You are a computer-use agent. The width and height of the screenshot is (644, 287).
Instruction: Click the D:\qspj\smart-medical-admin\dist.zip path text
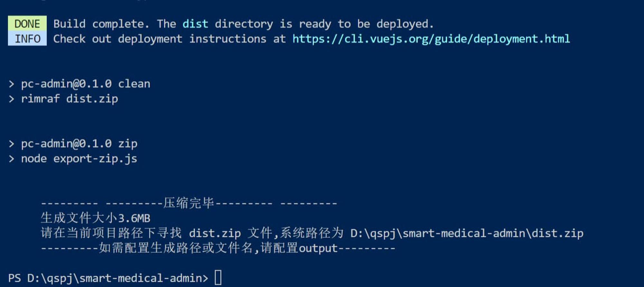[467, 233]
